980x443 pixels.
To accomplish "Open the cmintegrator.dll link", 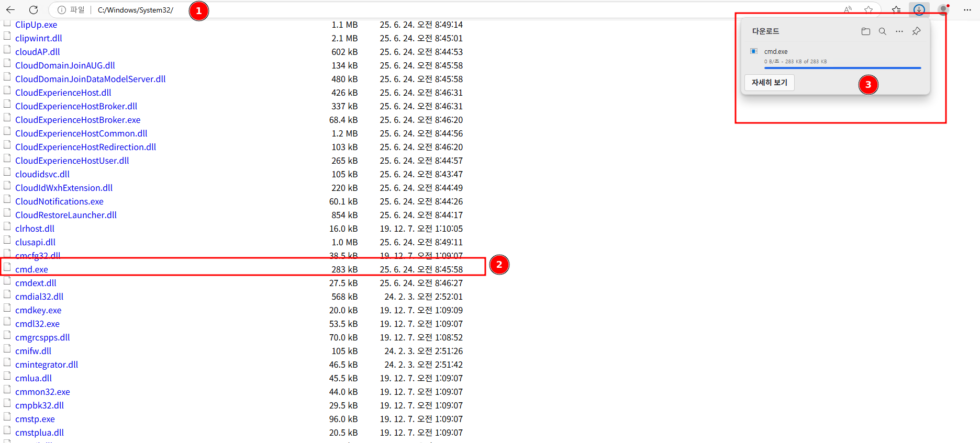I will click(x=47, y=365).
